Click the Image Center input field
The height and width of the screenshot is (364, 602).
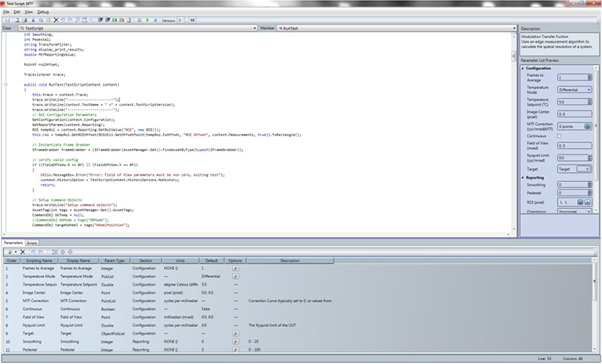[574, 114]
